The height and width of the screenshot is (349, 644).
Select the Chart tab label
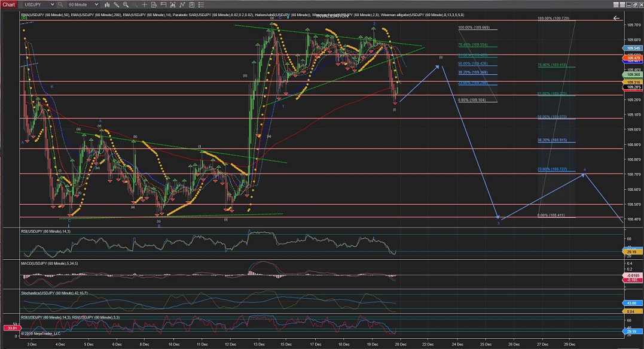click(9, 5)
